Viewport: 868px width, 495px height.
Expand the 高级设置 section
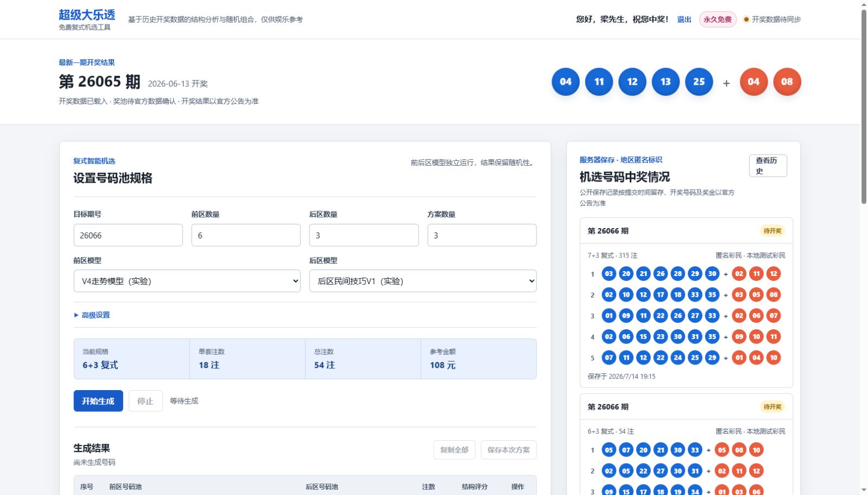tap(92, 315)
